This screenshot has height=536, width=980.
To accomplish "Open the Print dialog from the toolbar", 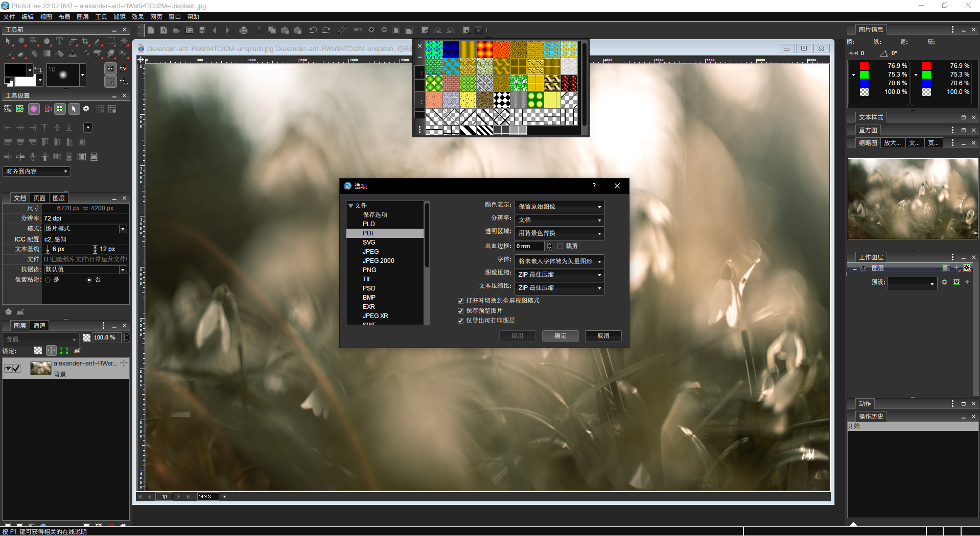I will click(x=244, y=30).
